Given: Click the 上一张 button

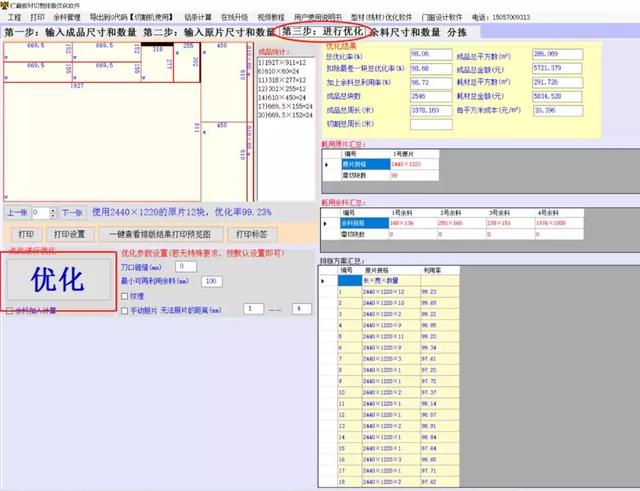Looking at the screenshot, I should [x=18, y=213].
